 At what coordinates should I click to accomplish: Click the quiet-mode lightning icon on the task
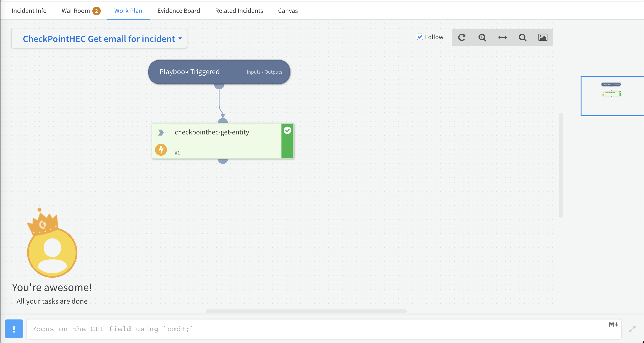tap(161, 150)
